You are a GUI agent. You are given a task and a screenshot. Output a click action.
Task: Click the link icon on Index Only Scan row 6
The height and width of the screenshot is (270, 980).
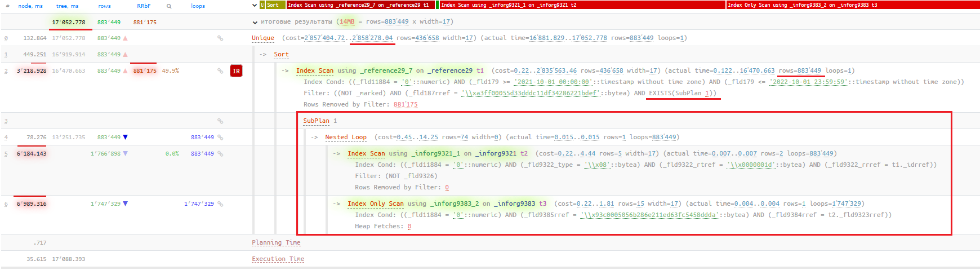[220, 204]
